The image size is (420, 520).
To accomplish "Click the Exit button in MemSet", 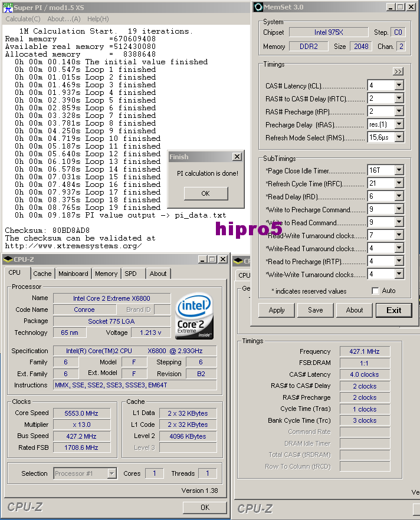I will (393, 310).
